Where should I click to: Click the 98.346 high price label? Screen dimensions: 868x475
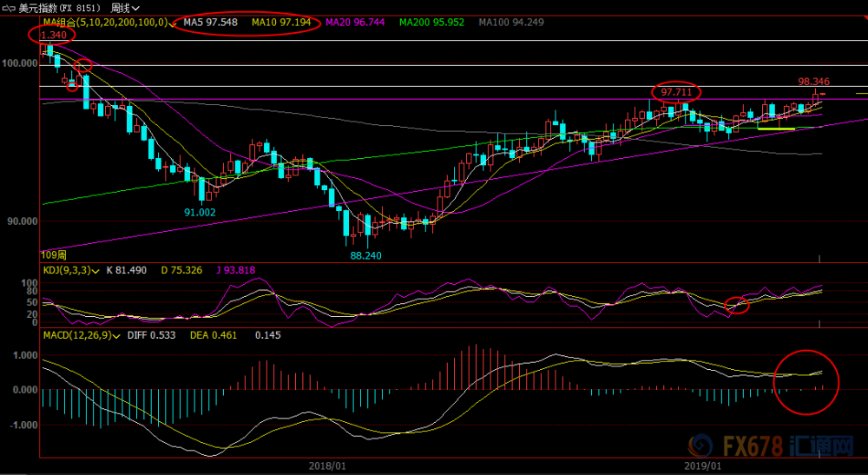click(x=814, y=82)
